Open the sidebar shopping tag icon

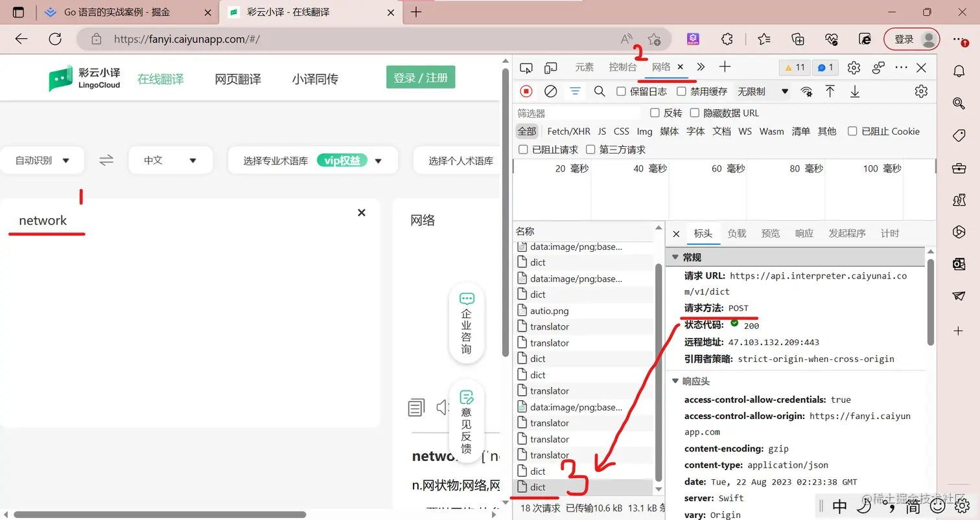pyautogui.click(x=959, y=135)
